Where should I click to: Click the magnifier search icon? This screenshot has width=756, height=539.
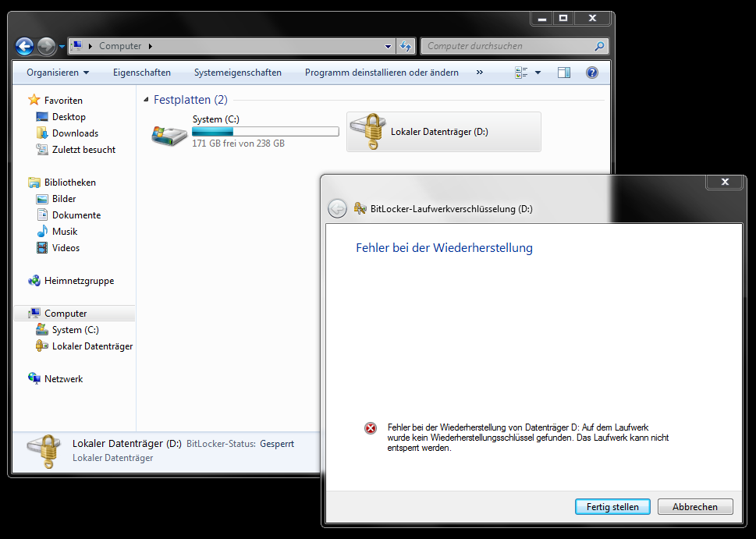[599, 46]
